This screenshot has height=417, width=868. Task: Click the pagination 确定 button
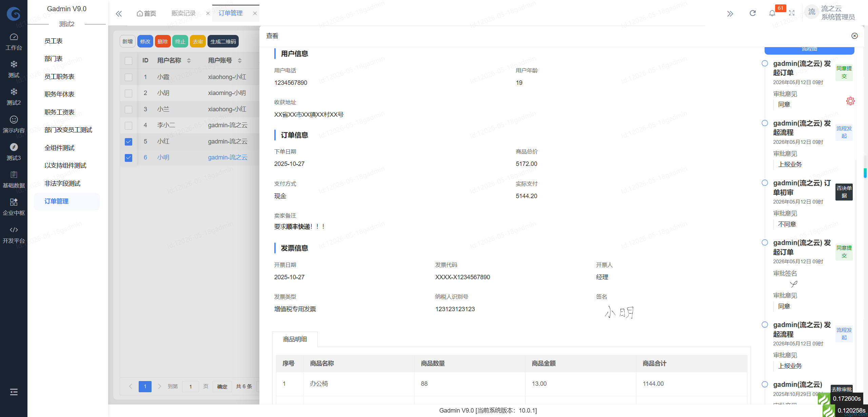click(x=222, y=386)
